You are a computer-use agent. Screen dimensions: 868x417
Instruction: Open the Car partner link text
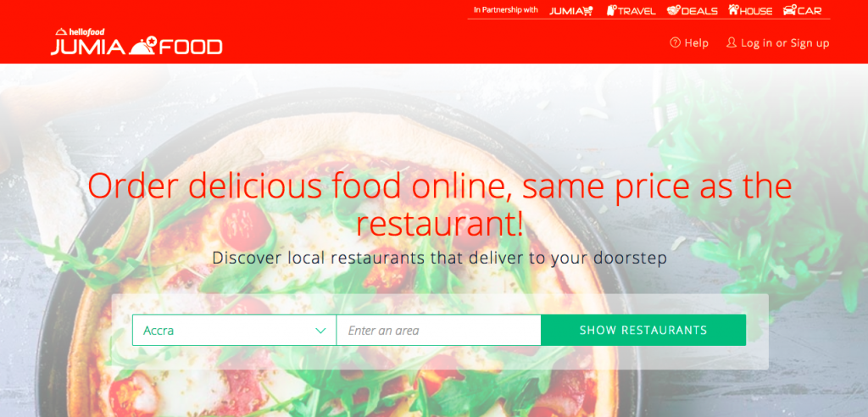click(809, 11)
